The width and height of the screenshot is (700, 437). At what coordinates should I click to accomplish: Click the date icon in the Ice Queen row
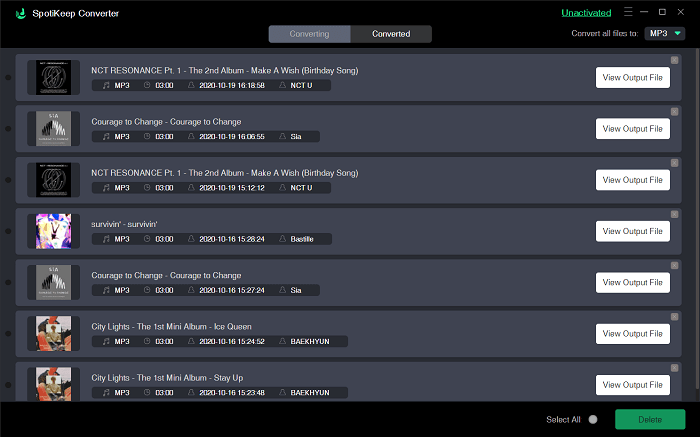pyautogui.click(x=191, y=341)
